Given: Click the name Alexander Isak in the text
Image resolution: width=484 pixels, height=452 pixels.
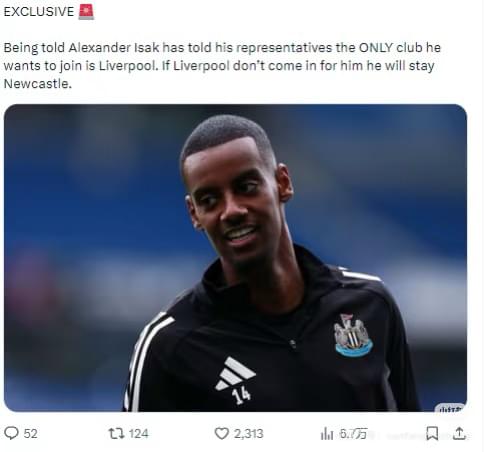Looking at the screenshot, I should coord(114,48).
